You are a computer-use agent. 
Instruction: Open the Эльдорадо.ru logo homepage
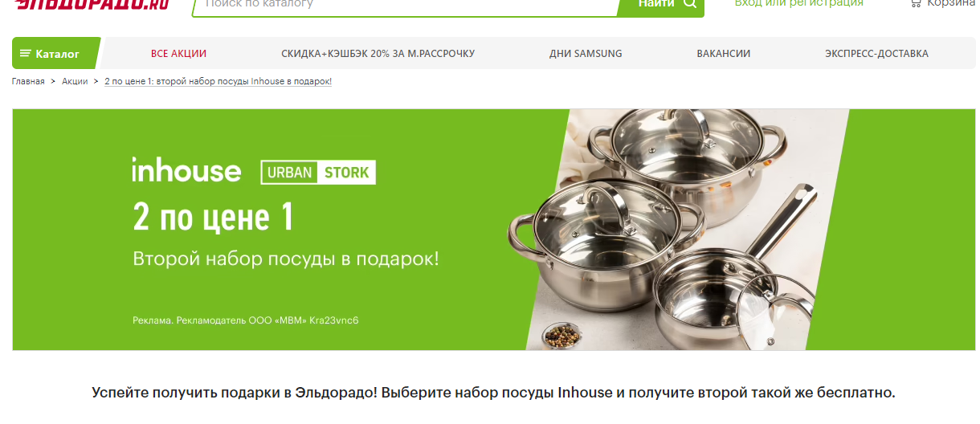(92, 5)
